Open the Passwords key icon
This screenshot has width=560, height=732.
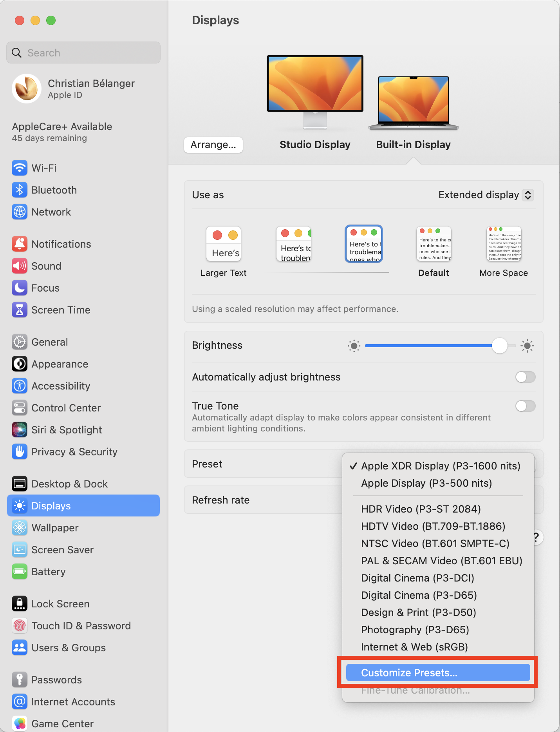[20, 680]
